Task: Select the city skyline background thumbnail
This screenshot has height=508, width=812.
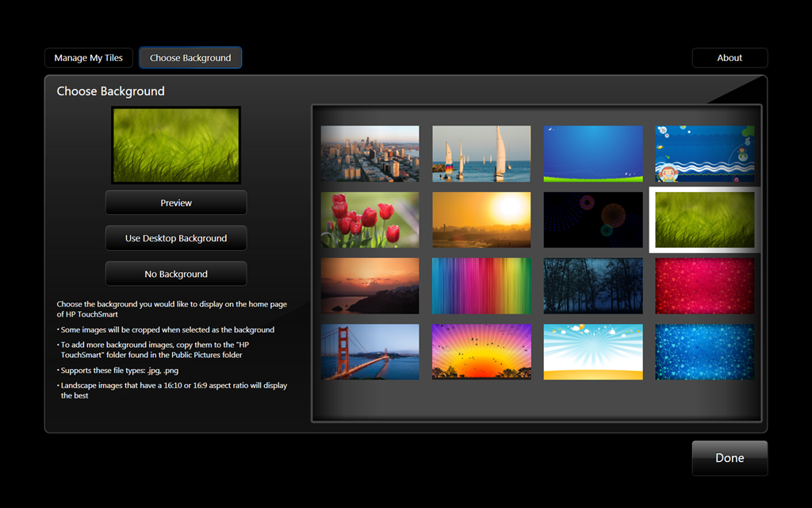Action: pos(370,154)
